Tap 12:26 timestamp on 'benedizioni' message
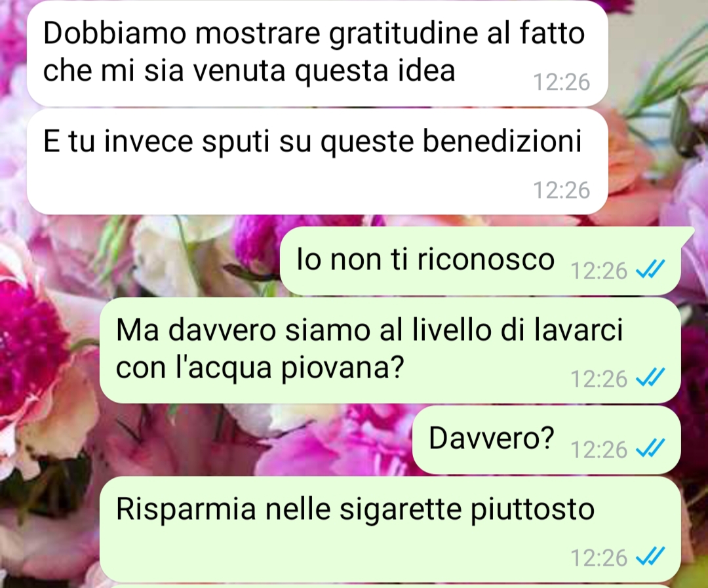This screenshot has width=708, height=588. point(561,190)
